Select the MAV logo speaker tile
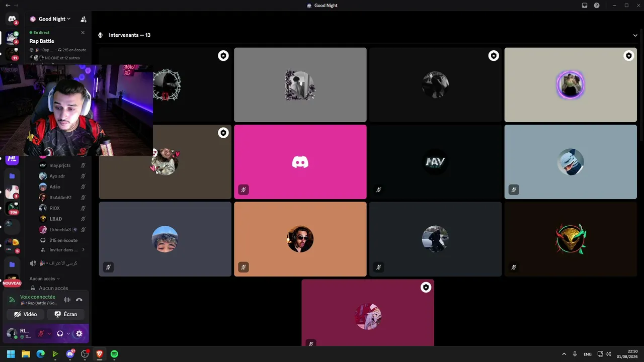The image size is (644, 362). click(436, 162)
